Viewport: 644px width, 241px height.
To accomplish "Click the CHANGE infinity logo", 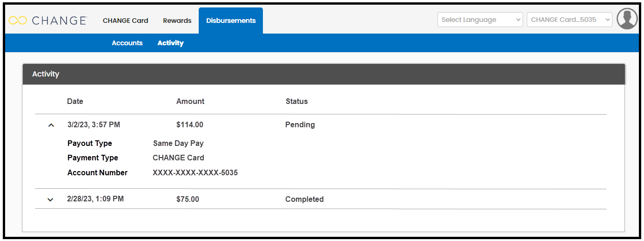I will tap(48, 21).
